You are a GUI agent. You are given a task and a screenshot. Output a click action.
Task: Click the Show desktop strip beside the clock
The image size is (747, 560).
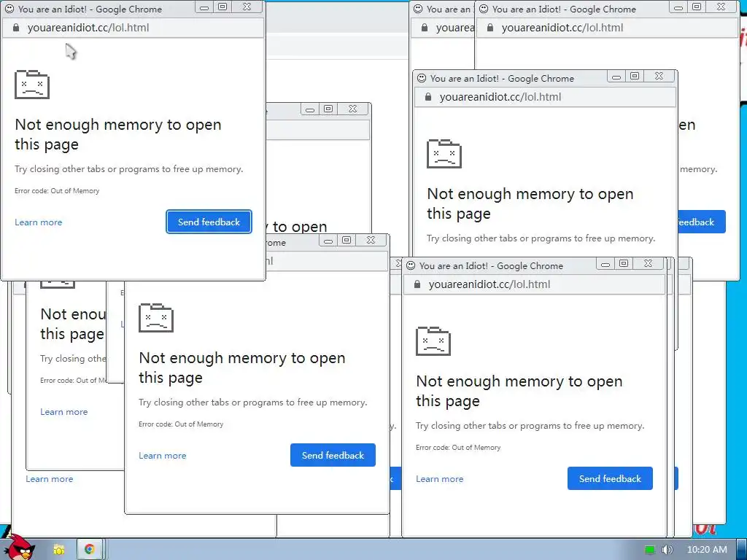(742, 550)
